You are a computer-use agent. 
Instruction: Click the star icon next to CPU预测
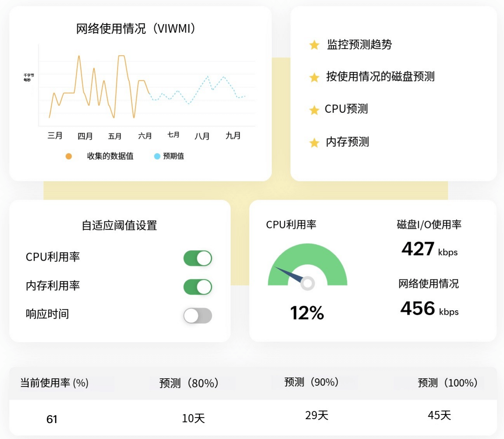(x=313, y=109)
